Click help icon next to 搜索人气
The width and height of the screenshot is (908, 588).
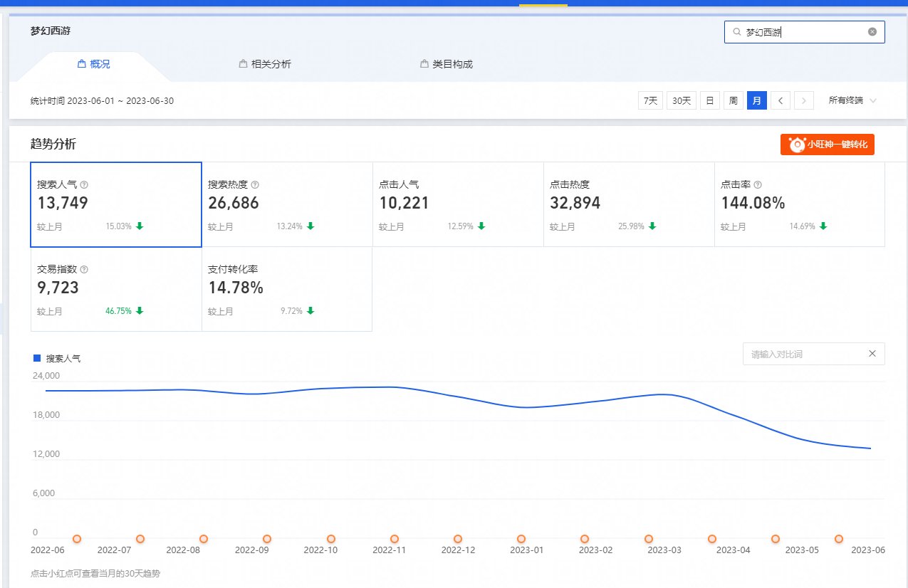pos(85,185)
